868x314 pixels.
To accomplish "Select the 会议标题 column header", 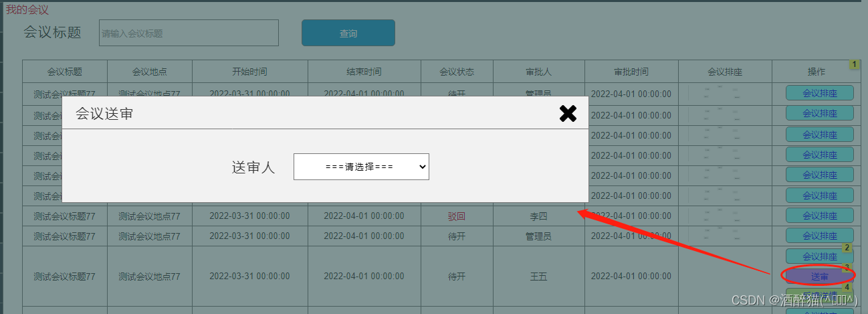I will [x=65, y=72].
